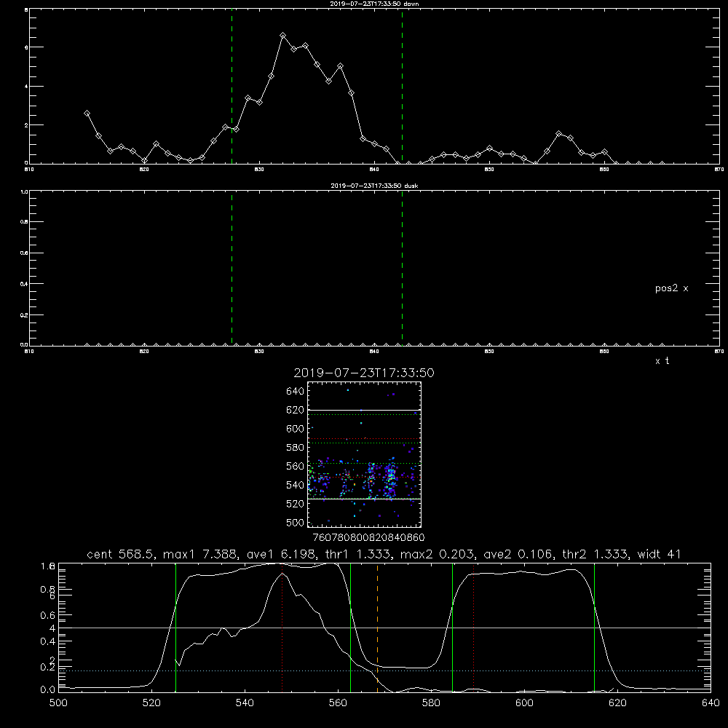This screenshot has height=728, width=728.
Task: Click scatter image y-axis label 560
Action: 296,466
